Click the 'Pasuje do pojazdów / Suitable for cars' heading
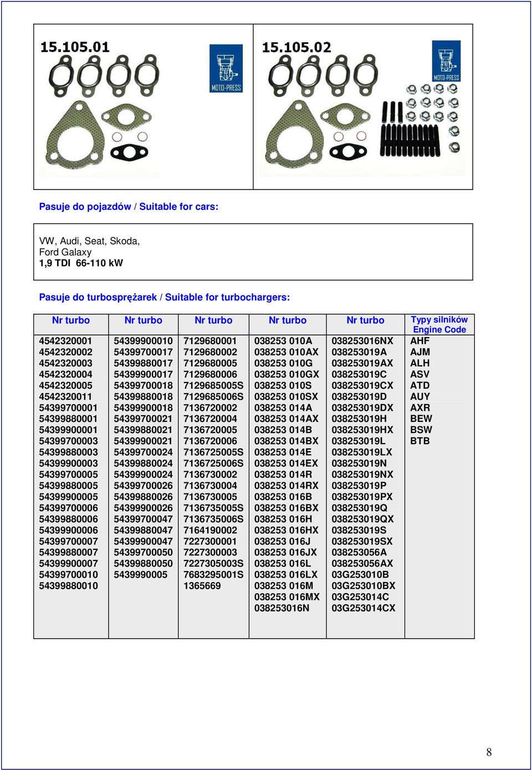This screenshot has height=770, width=532. click(x=129, y=207)
